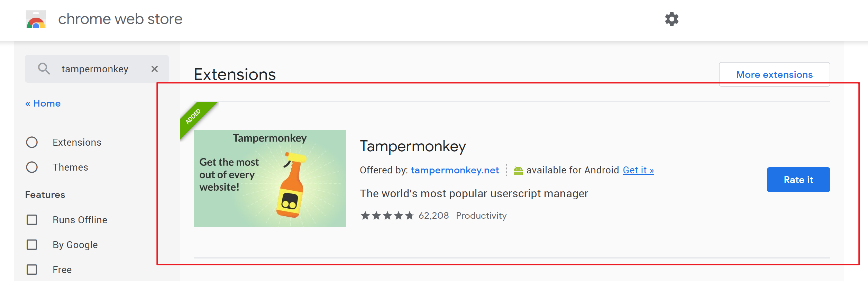Check the By Google filter
The width and height of the screenshot is (868, 281).
pos(32,245)
